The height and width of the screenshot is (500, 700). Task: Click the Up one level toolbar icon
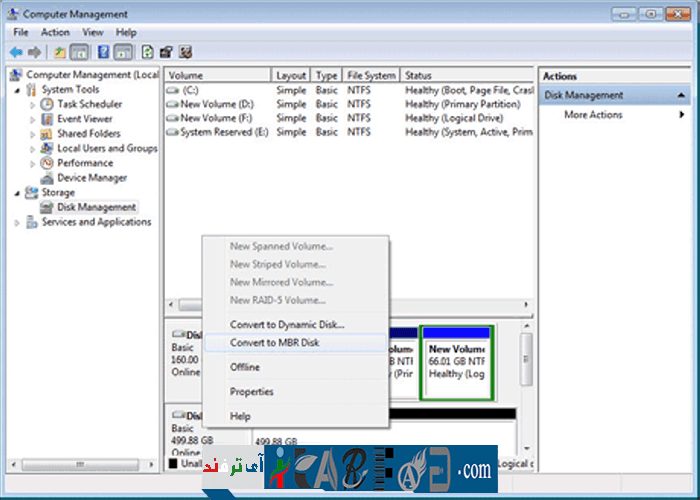pos(60,52)
